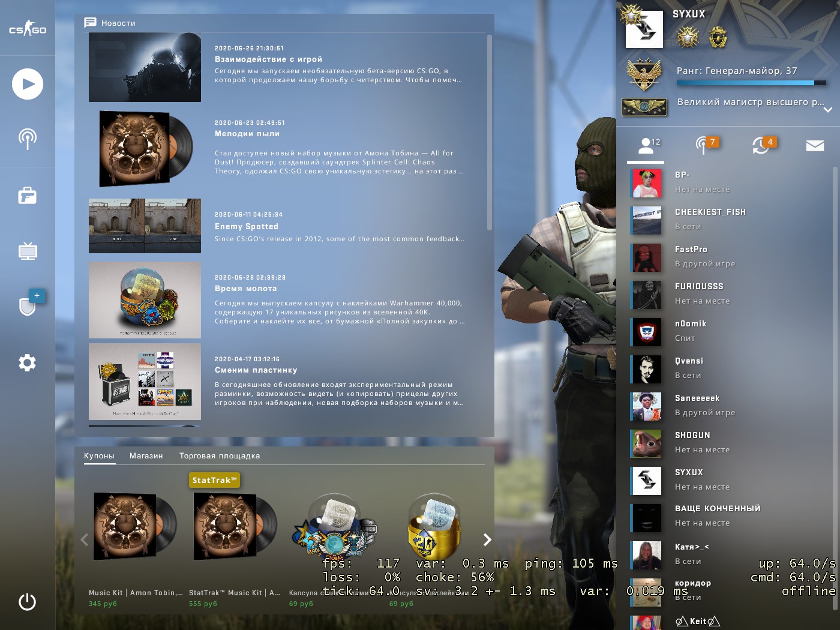This screenshot has height=630, width=840.
Task: Select Music Kit Amon Tobin for 345 руб
Action: click(136, 539)
